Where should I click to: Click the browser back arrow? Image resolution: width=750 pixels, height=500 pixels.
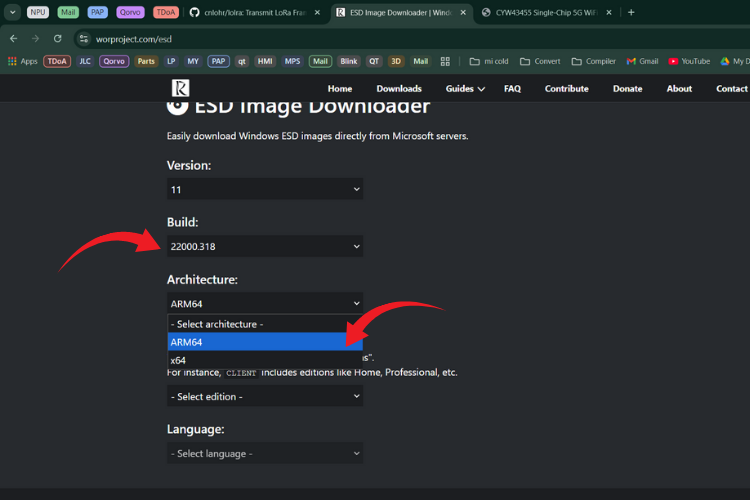(x=14, y=38)
